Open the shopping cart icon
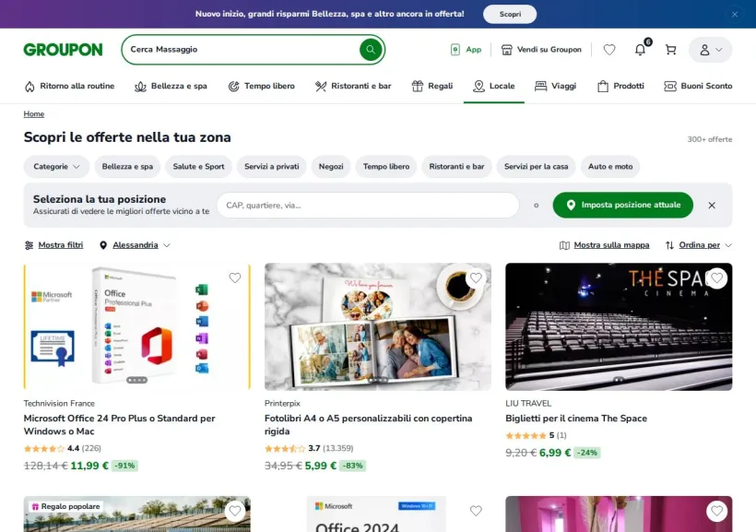The image size is (756, 532). click(670, 50)
